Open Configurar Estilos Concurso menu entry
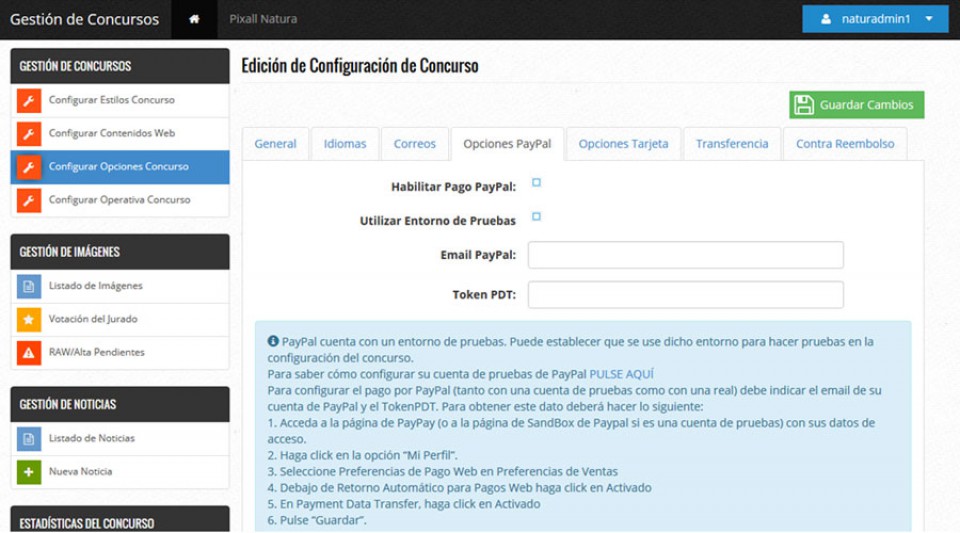The height and width of the screenshot is (533, 960). coord(120,100)
